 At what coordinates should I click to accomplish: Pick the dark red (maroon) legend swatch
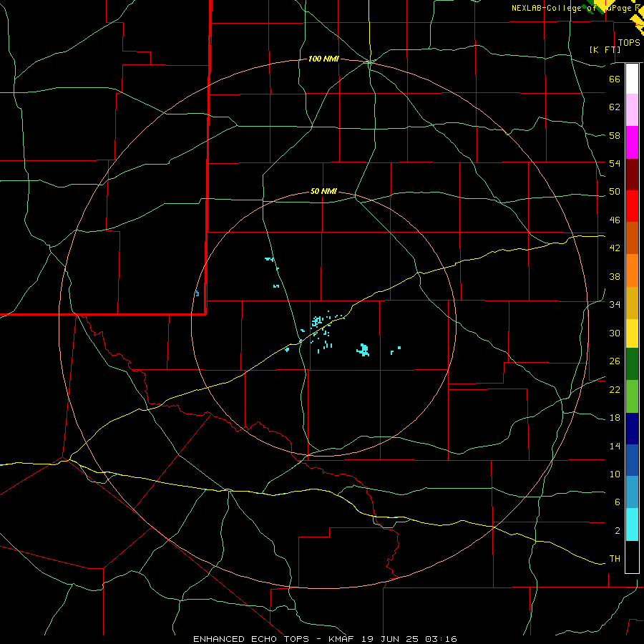[632, 175]
